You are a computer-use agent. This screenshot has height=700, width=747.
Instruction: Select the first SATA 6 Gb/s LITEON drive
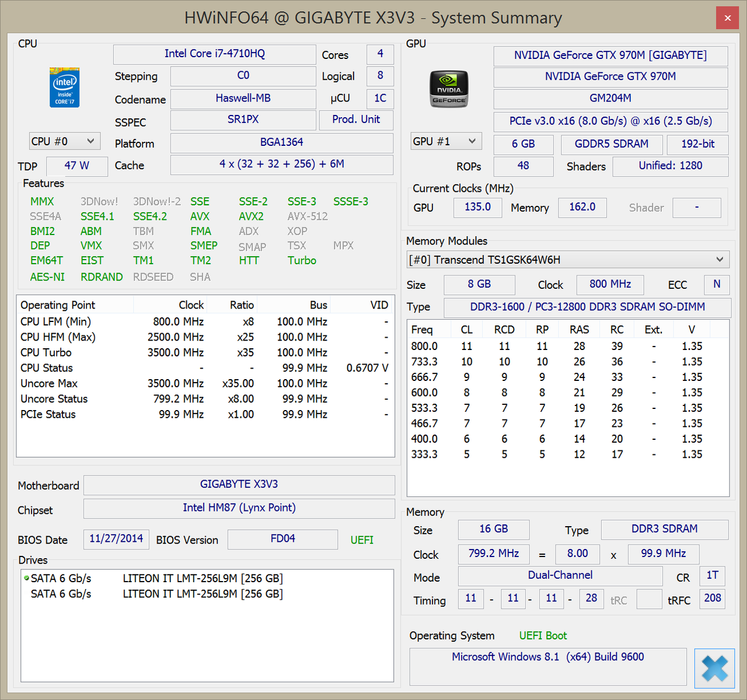(207, 579)
